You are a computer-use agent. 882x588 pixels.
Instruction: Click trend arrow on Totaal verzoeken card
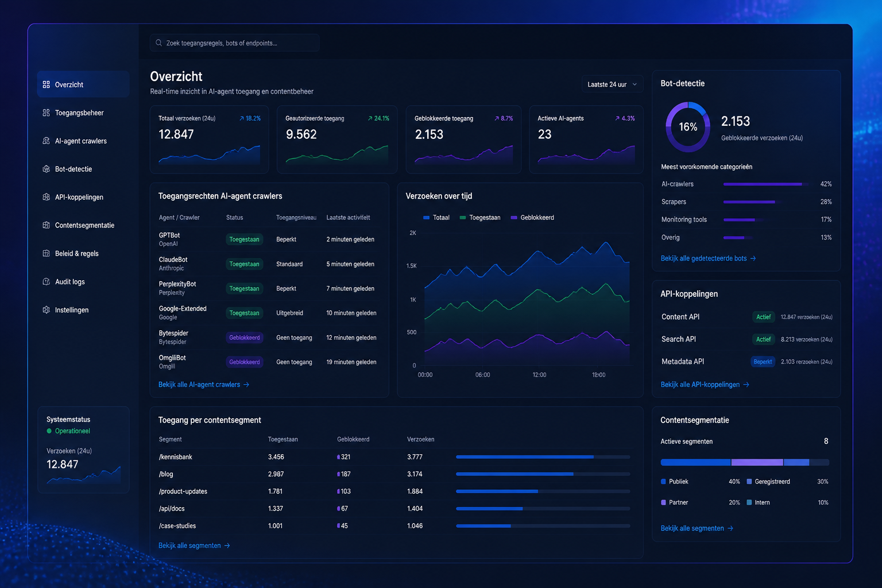click(242, 118)
